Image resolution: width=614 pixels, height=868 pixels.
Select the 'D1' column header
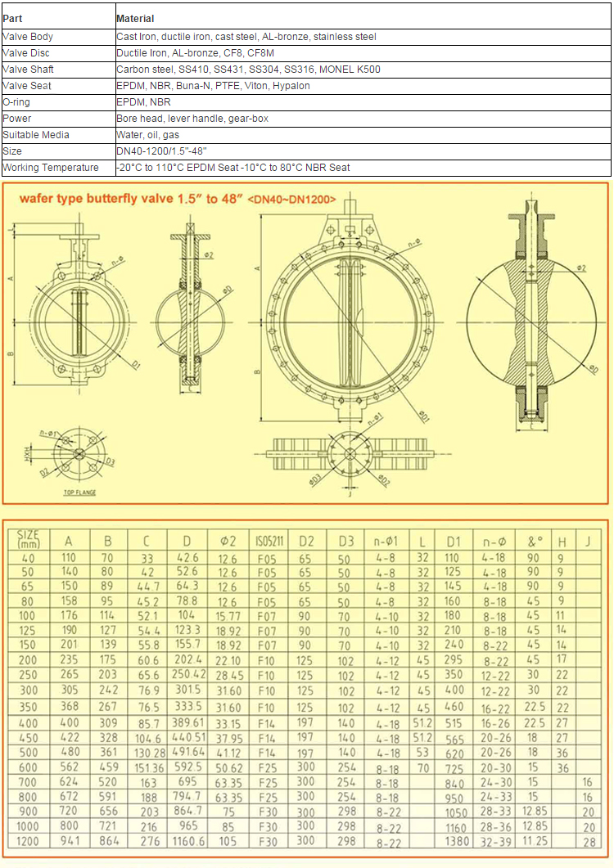(x=454, y=542)
